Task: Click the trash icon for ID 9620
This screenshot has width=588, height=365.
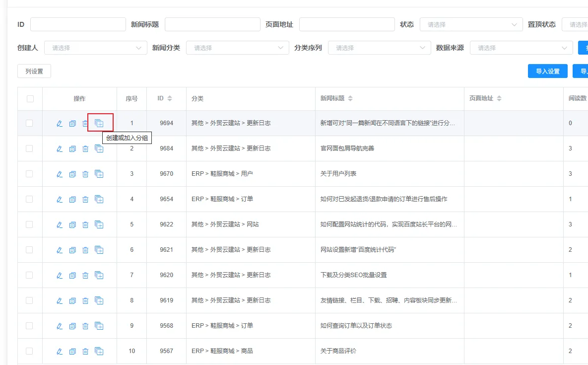Action: (x=85, y=275)
